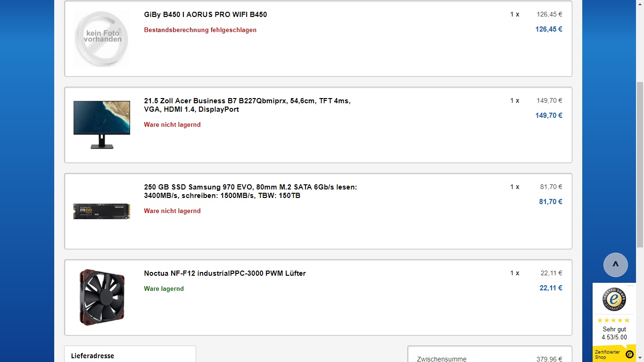Click 'Ware nicht lagernd' under the Samsung SSD
The height and width of the screenshot is (362, 644).
coord(173,211)
